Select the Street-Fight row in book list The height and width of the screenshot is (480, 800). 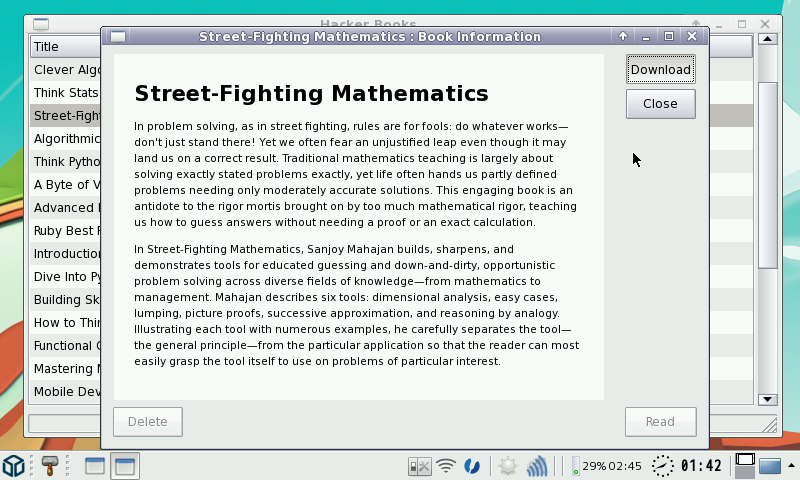click(x=65, y=115)
